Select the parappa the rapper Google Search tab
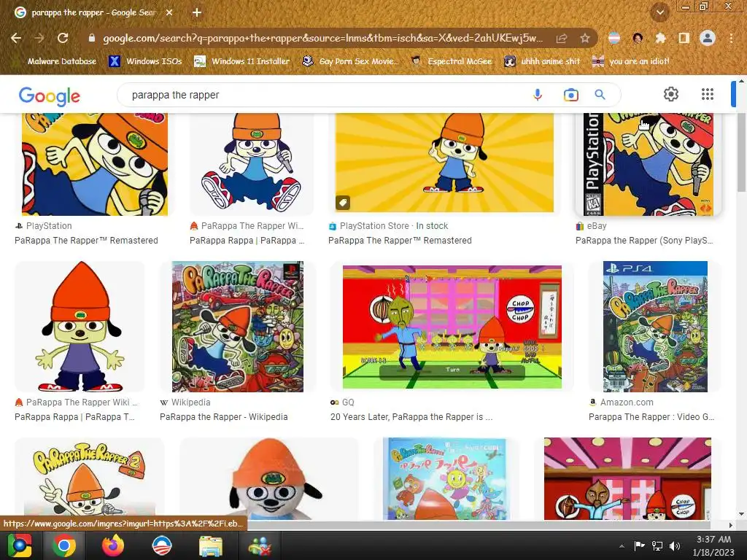This screenshot has width=747, height=560. click(93, 13)
